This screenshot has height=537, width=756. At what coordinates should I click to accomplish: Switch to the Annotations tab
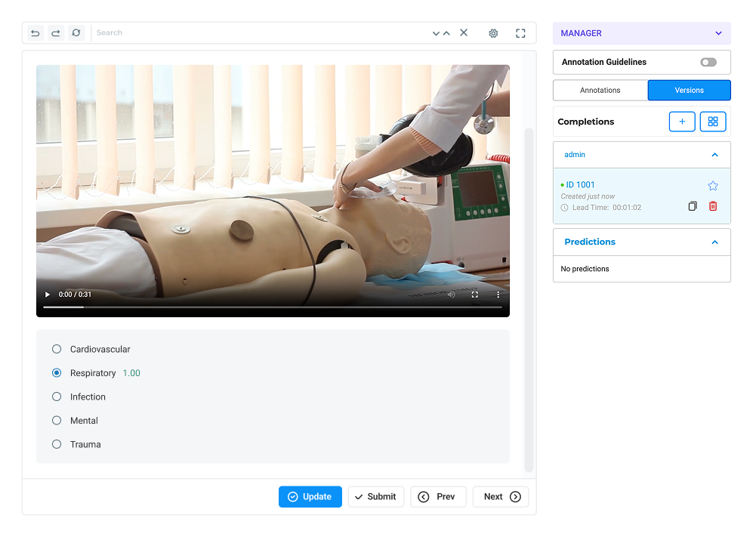(600, 90)
